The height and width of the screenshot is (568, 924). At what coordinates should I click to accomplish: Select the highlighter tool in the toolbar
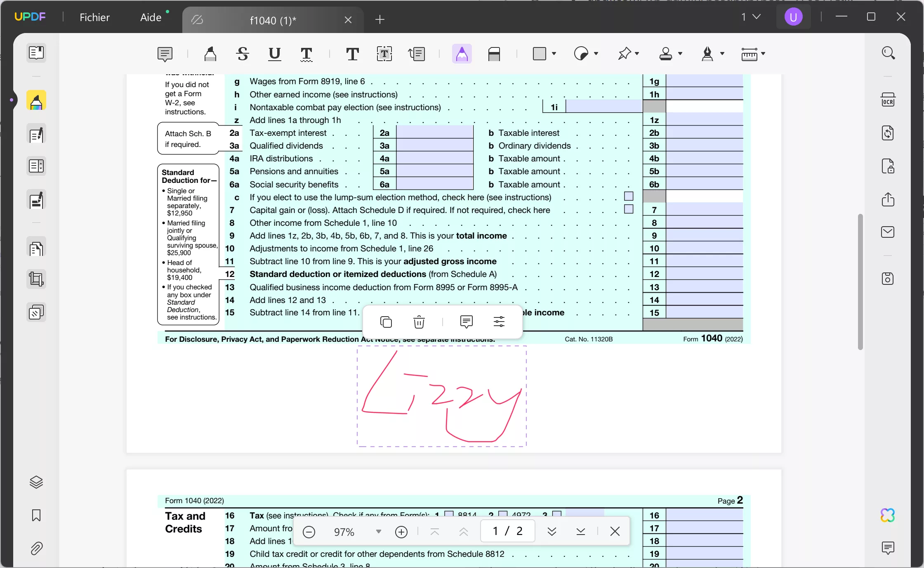click(x=211, y=54)
